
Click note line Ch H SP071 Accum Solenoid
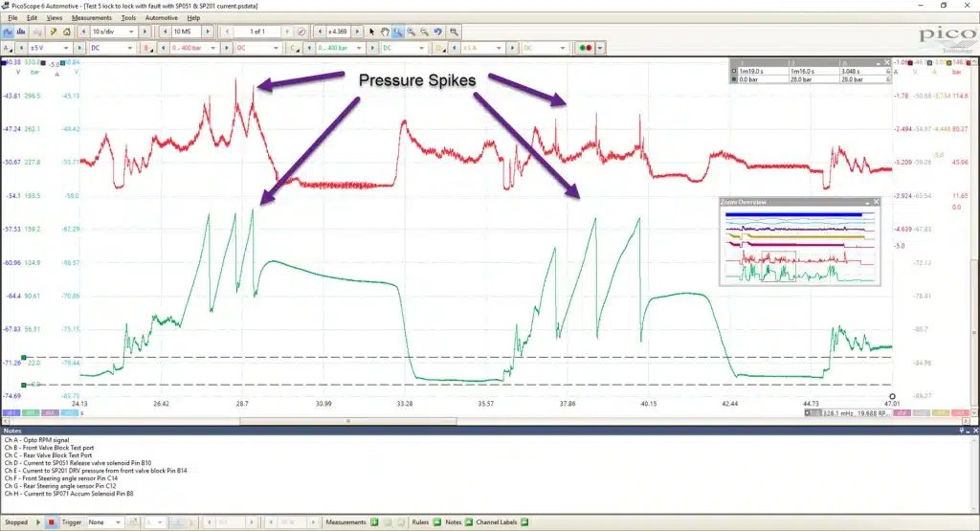click(x=69, y=494)
